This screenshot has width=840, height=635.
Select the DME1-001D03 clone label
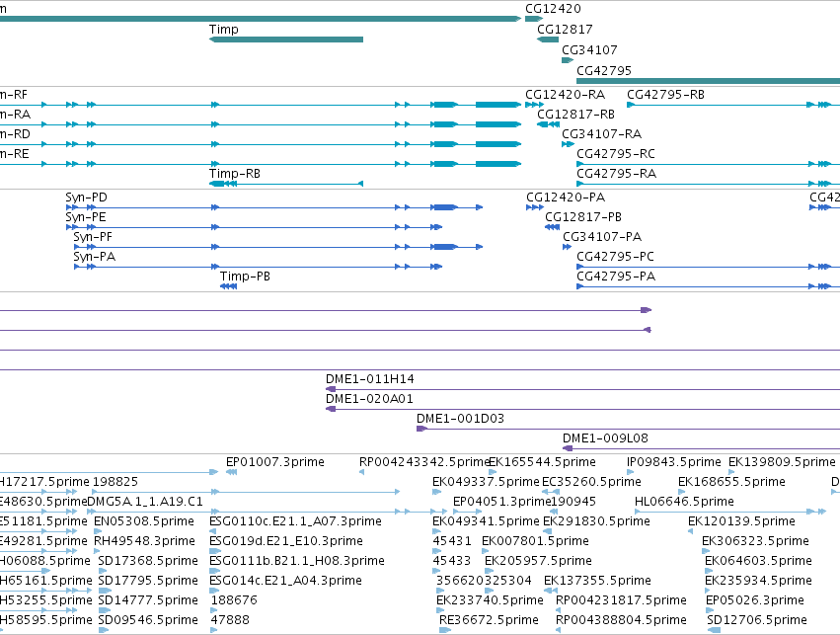coord(461,419)
